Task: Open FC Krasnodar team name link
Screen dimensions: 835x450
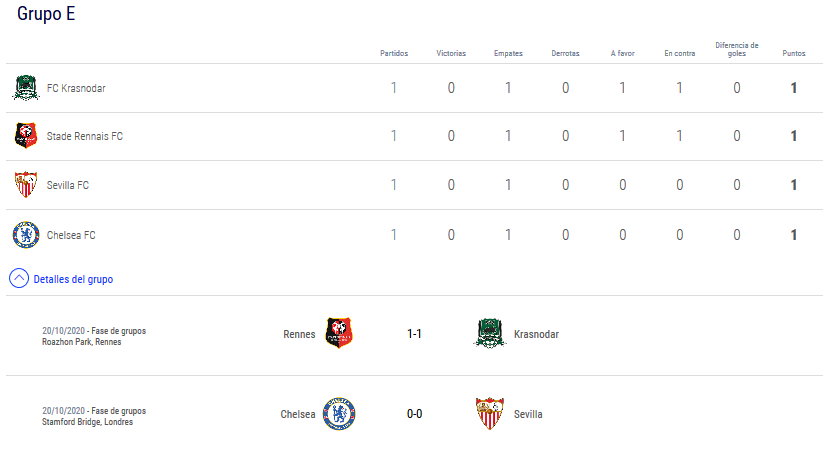Action: (76, 88)
